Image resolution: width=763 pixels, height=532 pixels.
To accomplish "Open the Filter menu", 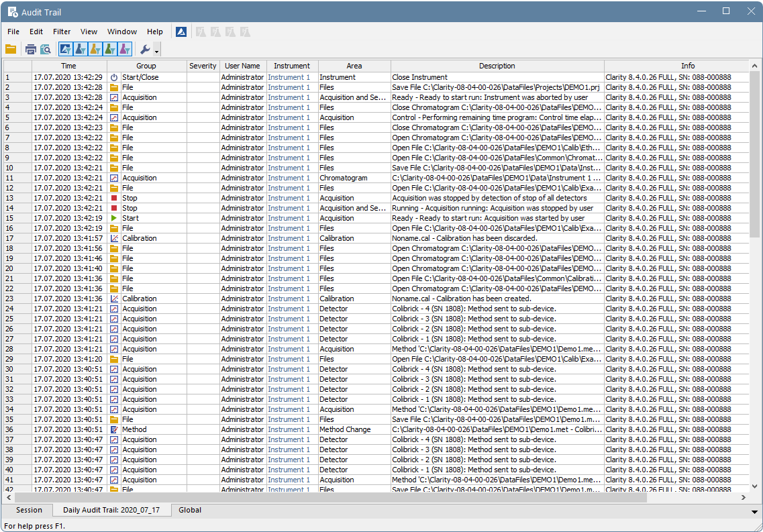I will (61, 31).
